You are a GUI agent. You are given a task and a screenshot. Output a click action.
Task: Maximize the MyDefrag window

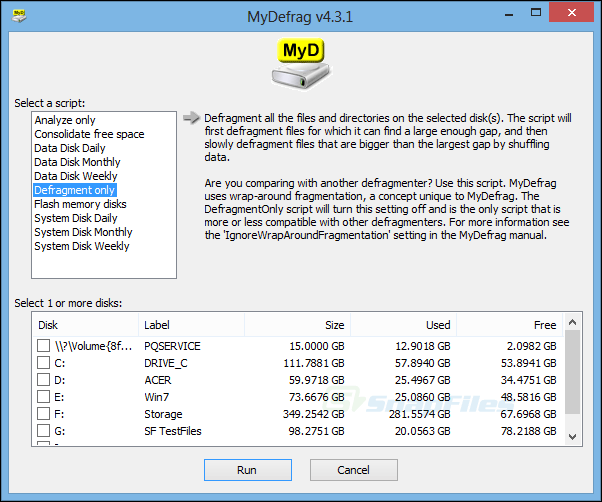[x=536, y=13]
